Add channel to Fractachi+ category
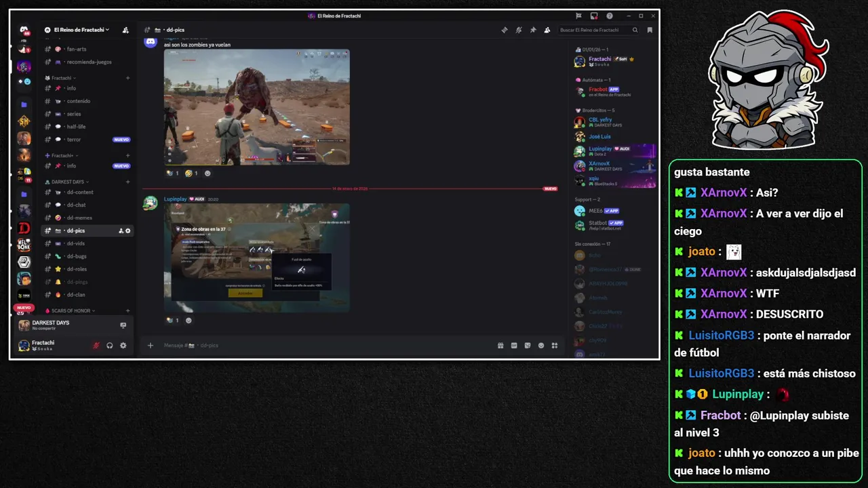Screen dimensions: 868x488 click(x=127, y=156)
